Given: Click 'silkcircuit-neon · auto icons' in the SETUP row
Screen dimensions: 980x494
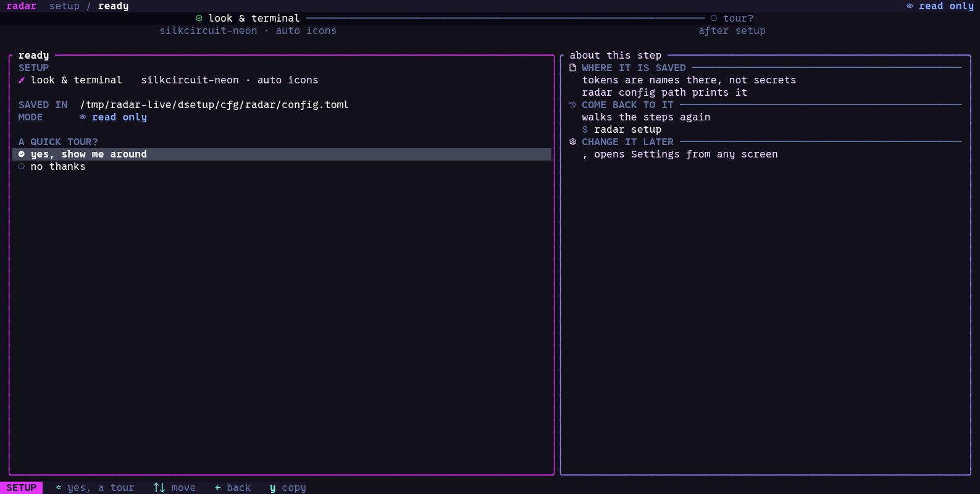Looking at the screenshot, I should 230,80.
